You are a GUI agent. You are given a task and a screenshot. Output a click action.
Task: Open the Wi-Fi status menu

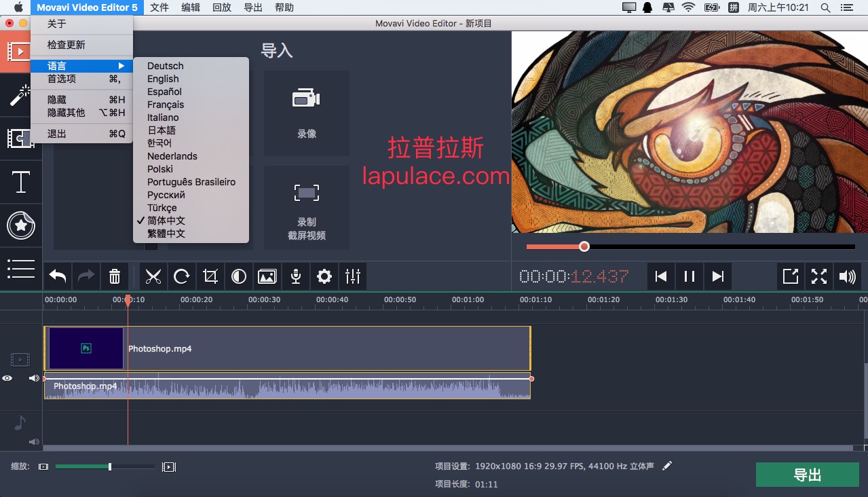tap(689, 7)
